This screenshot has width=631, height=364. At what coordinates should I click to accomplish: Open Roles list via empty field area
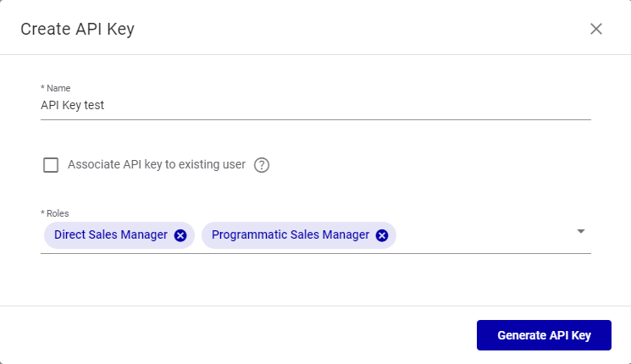pos(483,235)
